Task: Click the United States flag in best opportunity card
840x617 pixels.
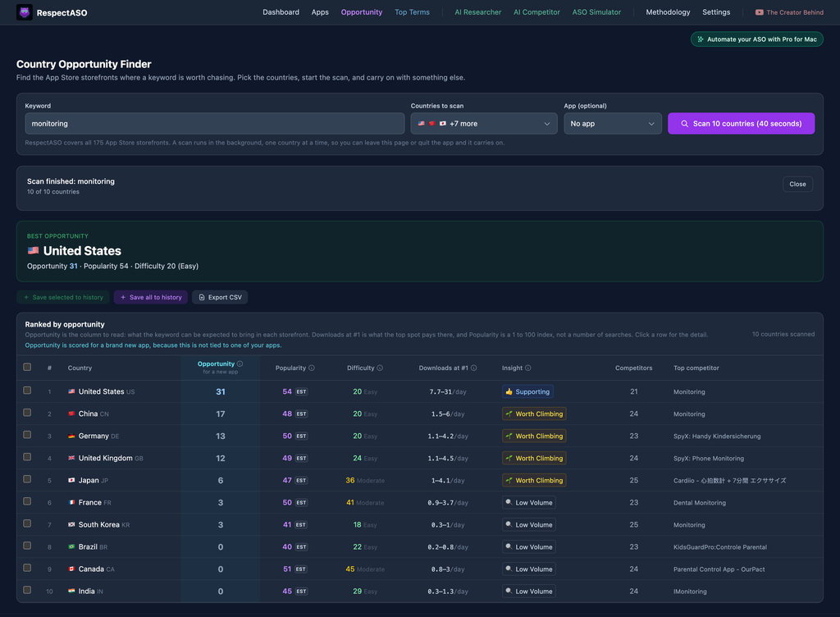Action: [x=33, y=251]
